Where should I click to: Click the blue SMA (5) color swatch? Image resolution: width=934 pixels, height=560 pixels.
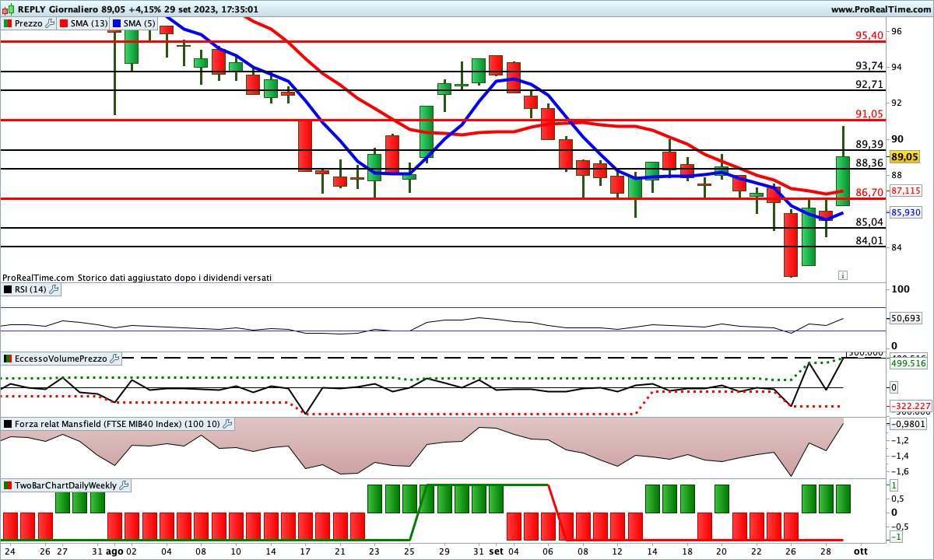117,23
